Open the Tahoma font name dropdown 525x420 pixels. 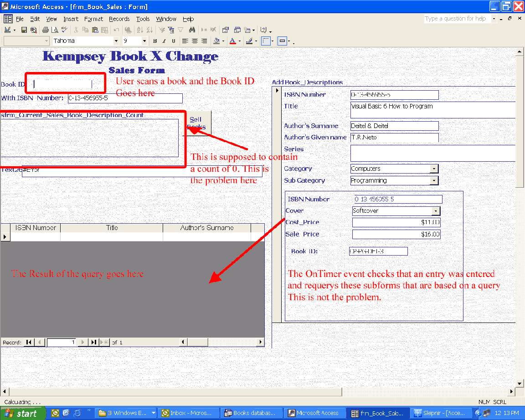116,41
